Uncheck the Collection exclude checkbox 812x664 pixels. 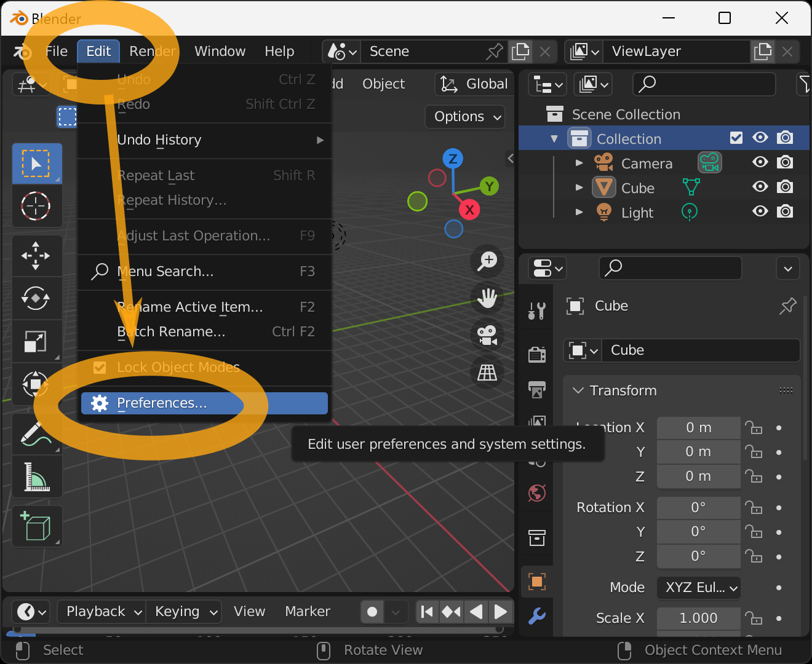[x=736, y=138]
